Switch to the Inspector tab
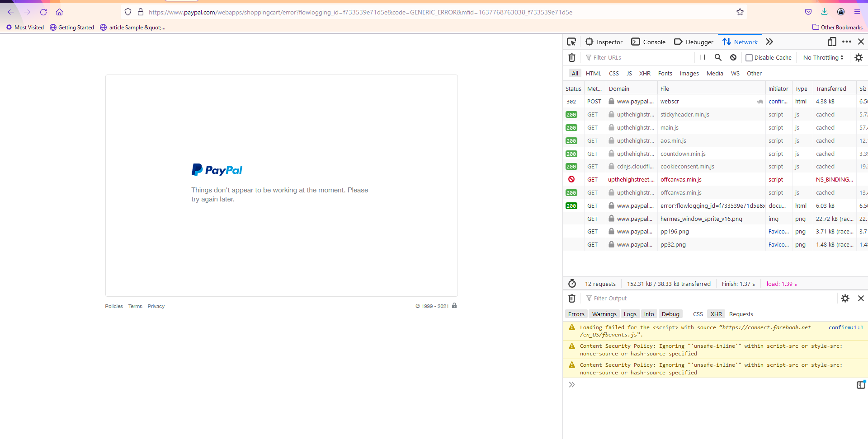The width and height of the screenshot is (868, 439). click(604, 42)
